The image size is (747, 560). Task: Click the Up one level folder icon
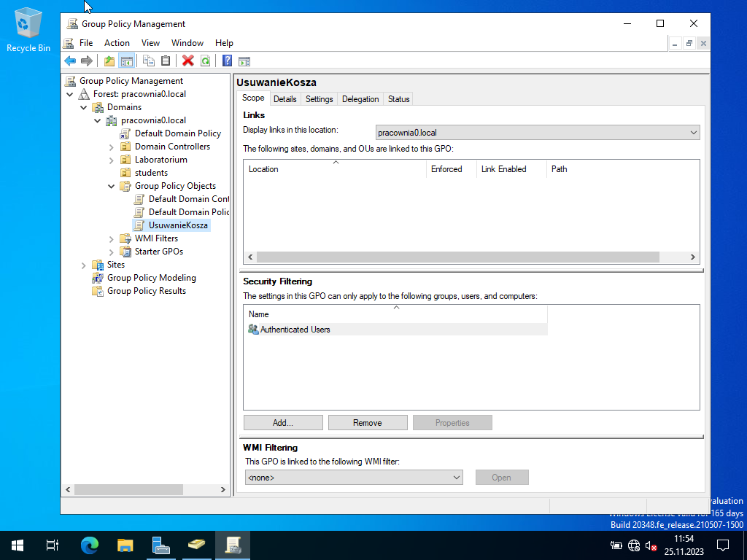pos(109,61)
